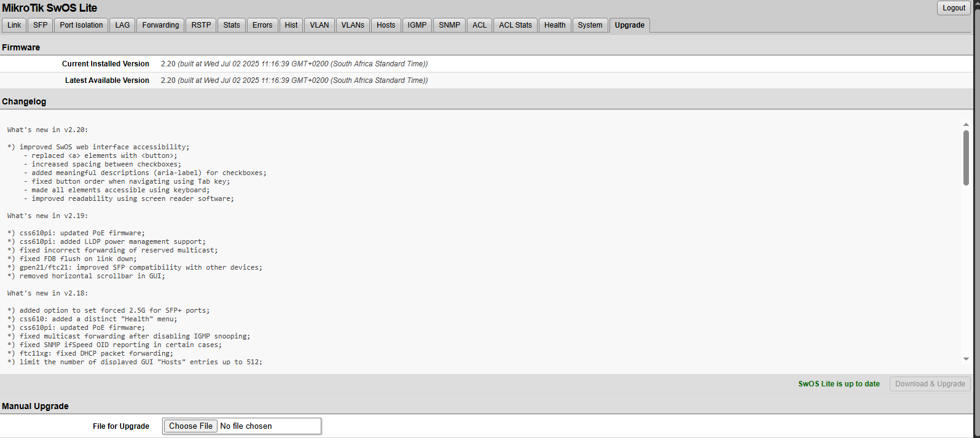Open the VLAN tab
Image resolution: width=980 pixels, height=438 pixels.
coord(319,25)
